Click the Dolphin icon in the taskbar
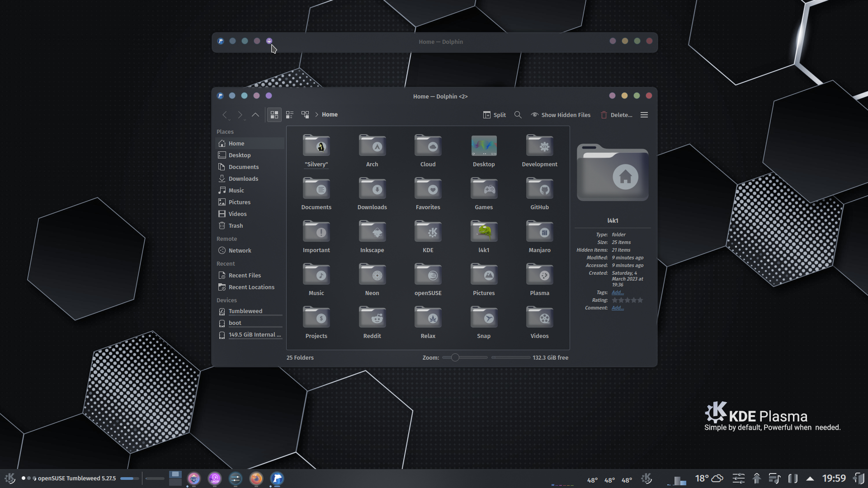The height and width of the screenshot is (488, 868). [x=277, y=479]
